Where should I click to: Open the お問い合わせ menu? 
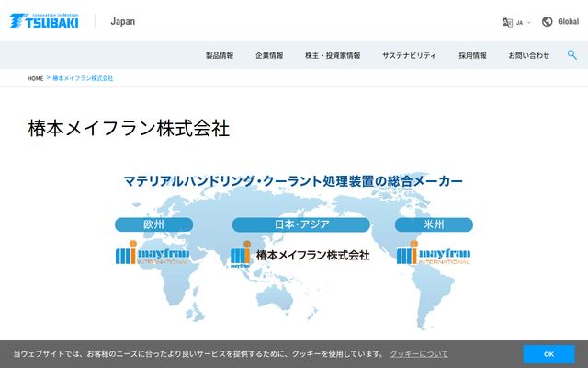point(529,55)
